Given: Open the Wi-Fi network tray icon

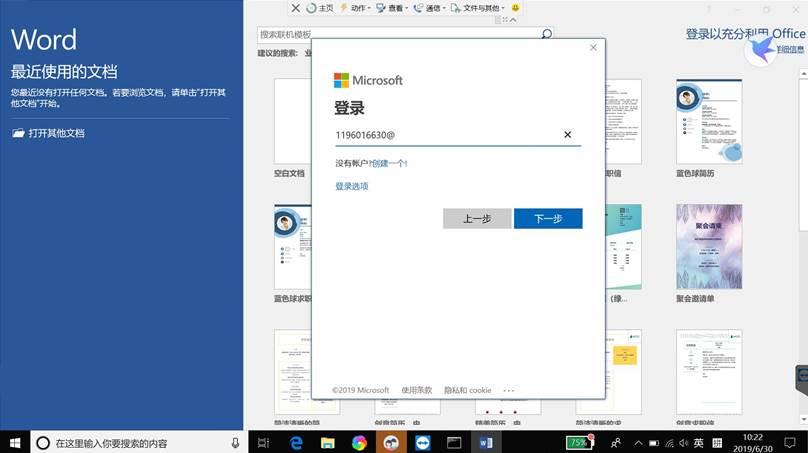Looking at the screenshot, I should click(669, 443).
